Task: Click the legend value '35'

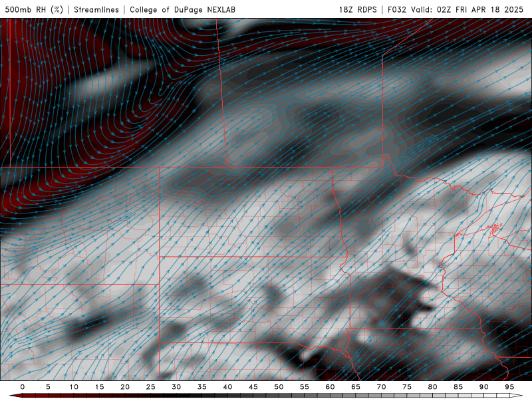Action: click(x=202, y=387)
